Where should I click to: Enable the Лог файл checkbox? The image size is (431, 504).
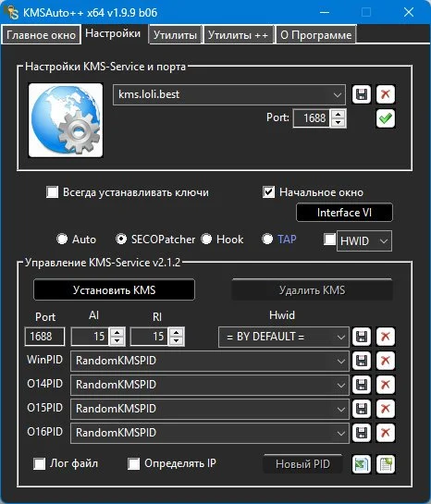coord(39,464)
